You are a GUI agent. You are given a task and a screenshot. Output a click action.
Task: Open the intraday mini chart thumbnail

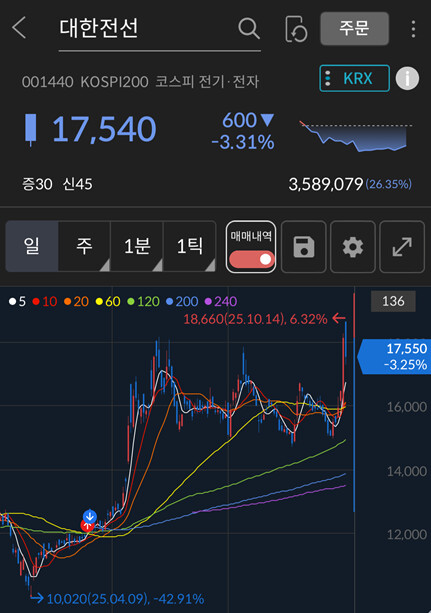click(356, 136)
